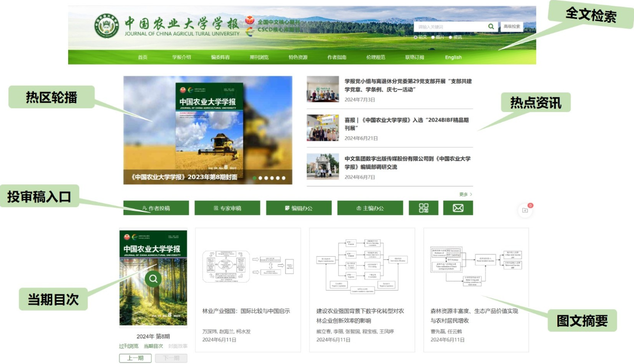This screenshot has height=364, width=634.
Task: Open the 封面故事 cover story link
Action: [x=178, y=346]
